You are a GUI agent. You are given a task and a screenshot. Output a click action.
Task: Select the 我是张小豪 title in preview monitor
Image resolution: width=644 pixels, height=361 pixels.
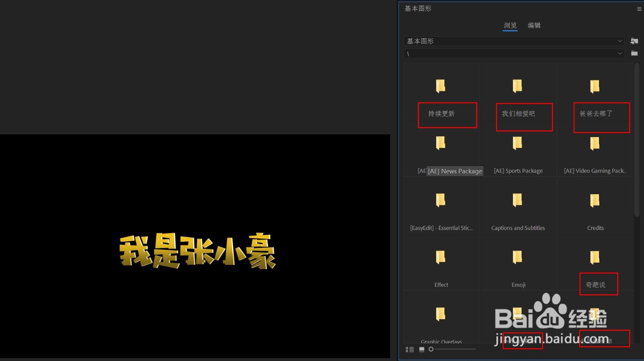coord(197,251)
